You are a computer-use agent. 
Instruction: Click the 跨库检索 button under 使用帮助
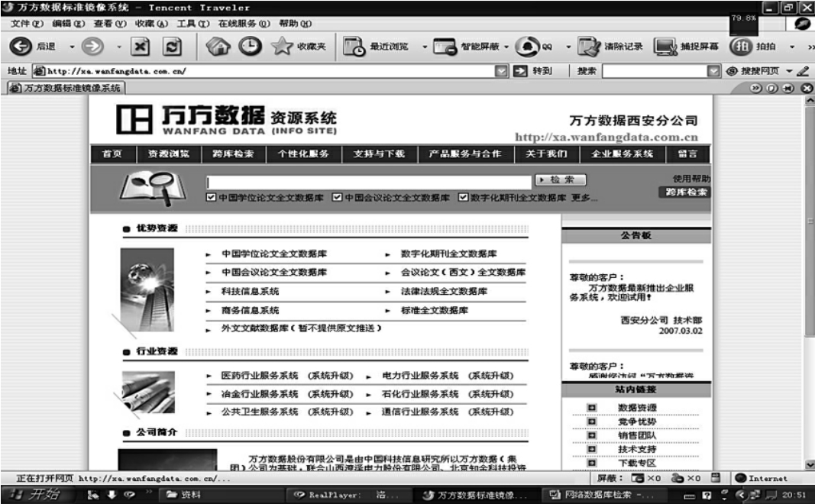686,192
